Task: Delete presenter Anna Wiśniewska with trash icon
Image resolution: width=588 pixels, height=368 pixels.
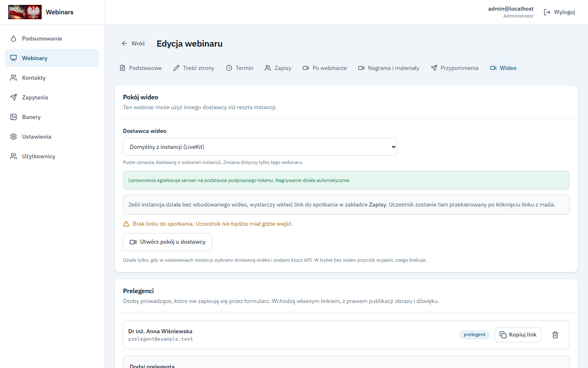Action: point(555,335)
